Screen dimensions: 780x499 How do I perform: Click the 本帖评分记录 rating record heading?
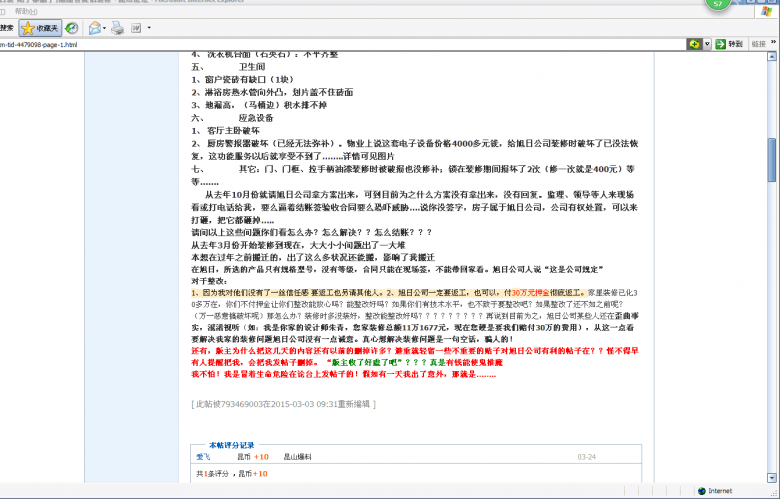(x=231, y=444)
